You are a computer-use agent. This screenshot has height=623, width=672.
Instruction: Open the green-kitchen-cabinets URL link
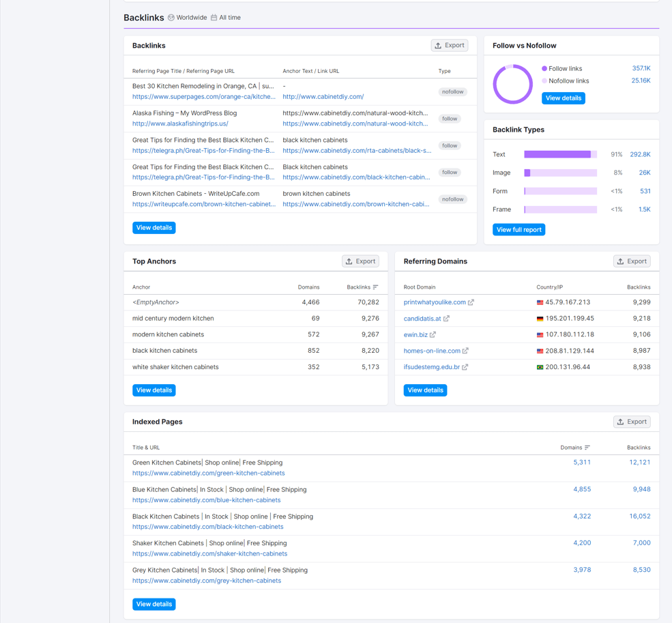point(208,474)
